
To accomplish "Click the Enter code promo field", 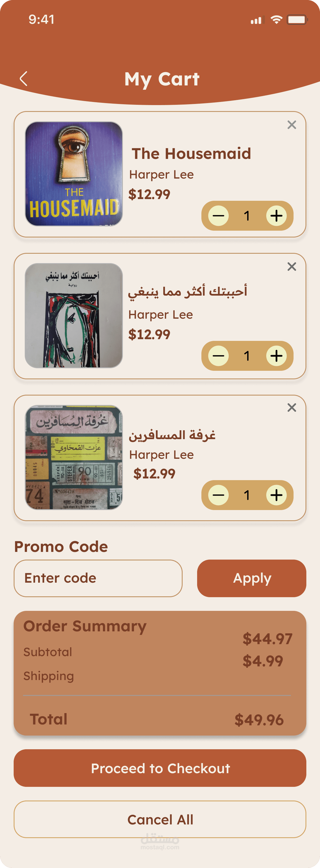I will click(98, 578).
